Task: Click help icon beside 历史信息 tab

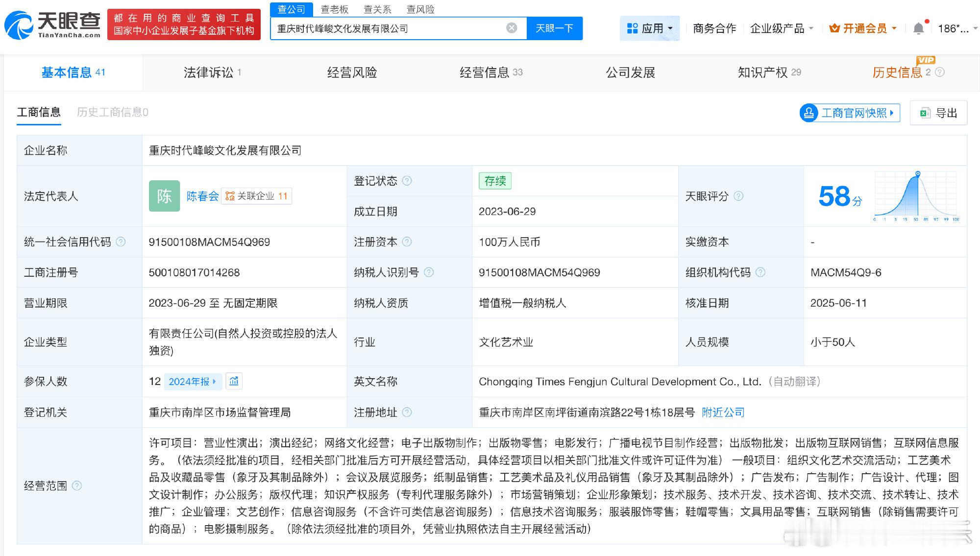Action: click(939, 73)
